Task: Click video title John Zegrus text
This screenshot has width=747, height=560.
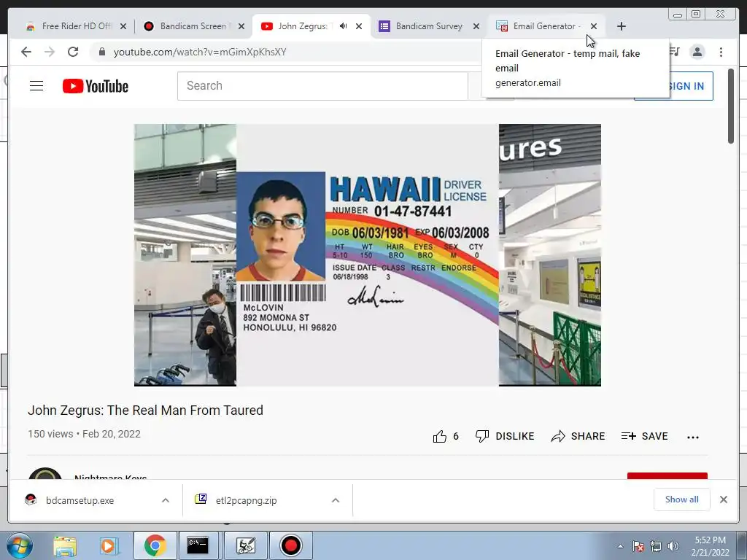Action: pos(145,411)
